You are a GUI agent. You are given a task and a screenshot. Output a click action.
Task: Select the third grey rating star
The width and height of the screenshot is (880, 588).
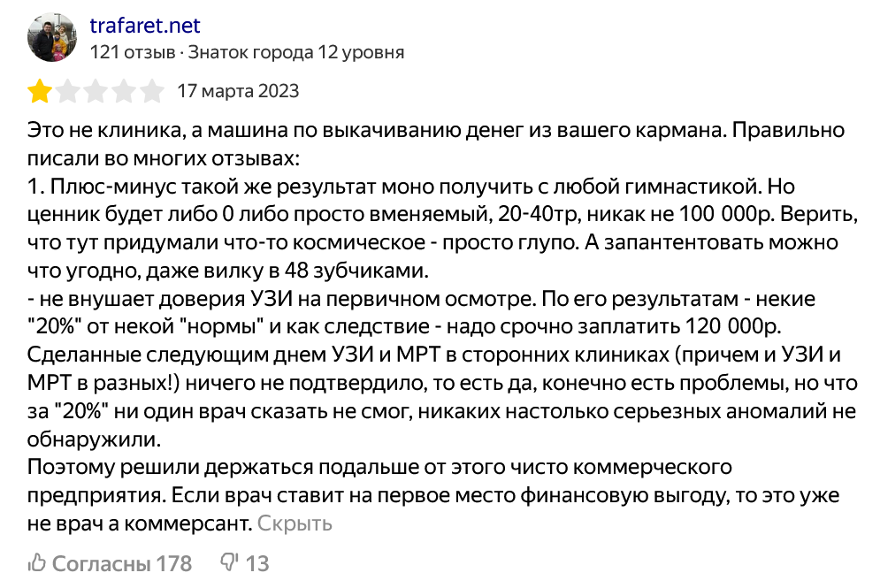click(x=96, y=91)
